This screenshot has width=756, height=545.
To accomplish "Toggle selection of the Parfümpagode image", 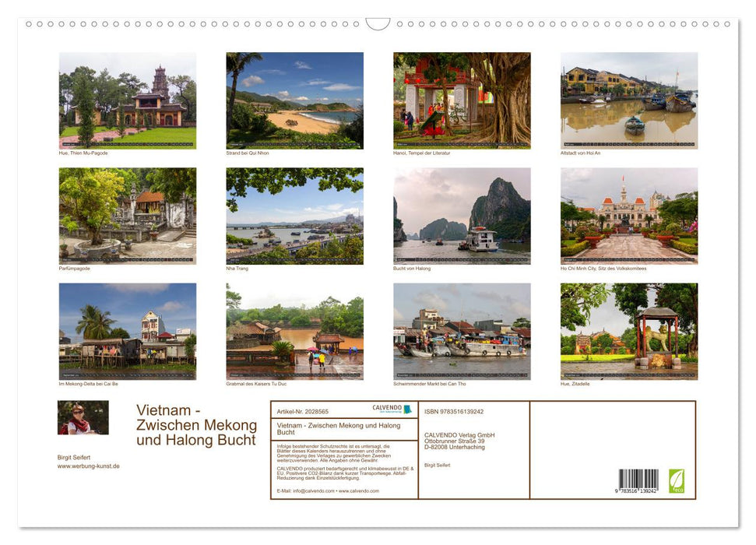I will click(127, 216).
